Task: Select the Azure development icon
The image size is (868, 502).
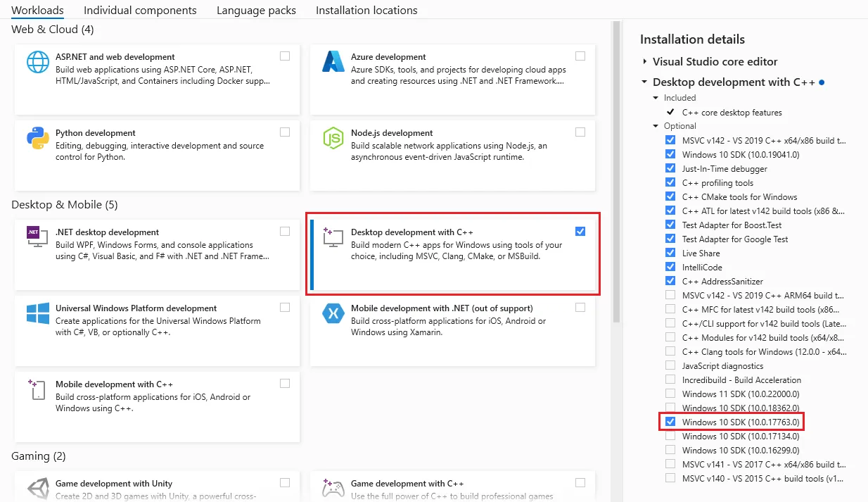Action: pyautogui.click(x=333, y=63)
